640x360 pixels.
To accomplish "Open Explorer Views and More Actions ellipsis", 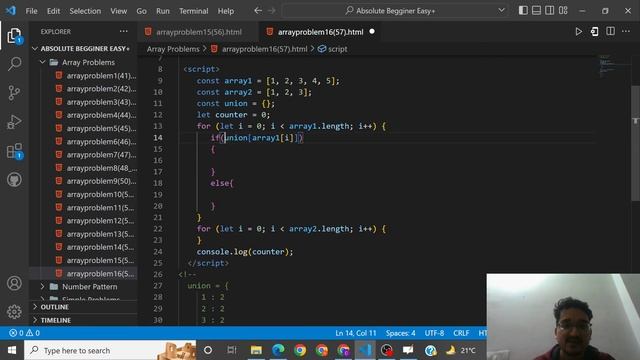I will [123, 31].
